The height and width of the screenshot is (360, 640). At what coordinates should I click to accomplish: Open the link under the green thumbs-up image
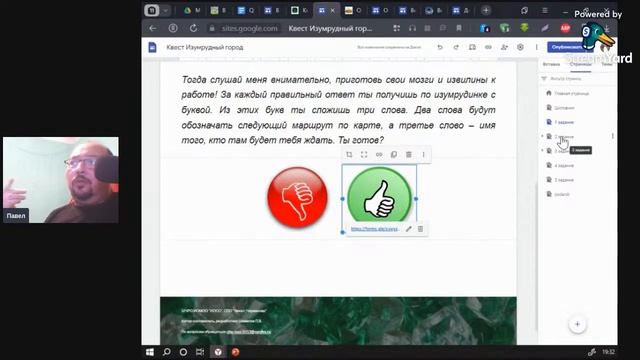click(374, 229)
